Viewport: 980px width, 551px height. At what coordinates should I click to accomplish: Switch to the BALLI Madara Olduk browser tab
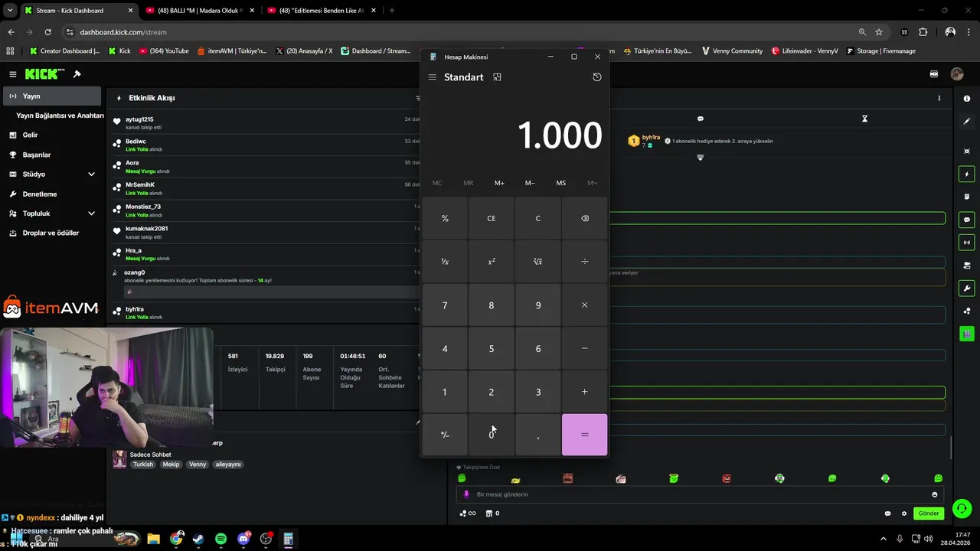pyautogui.click(x=199, y=11)
